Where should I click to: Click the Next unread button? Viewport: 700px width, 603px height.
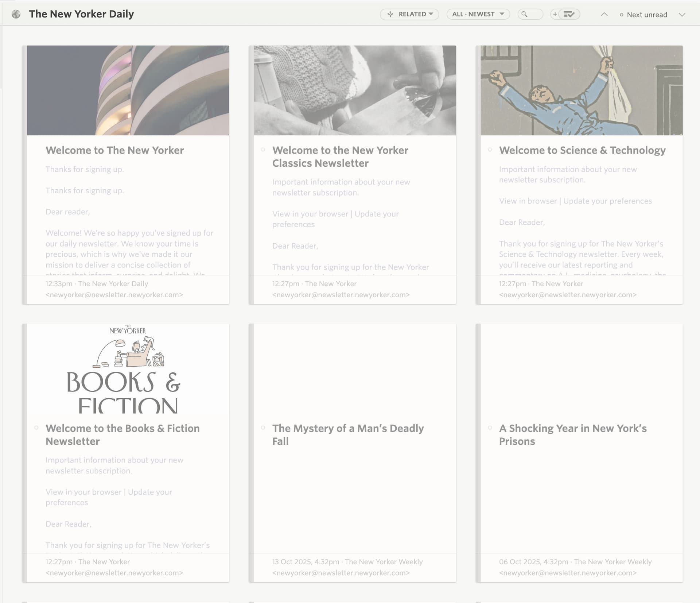pos(643,15)
